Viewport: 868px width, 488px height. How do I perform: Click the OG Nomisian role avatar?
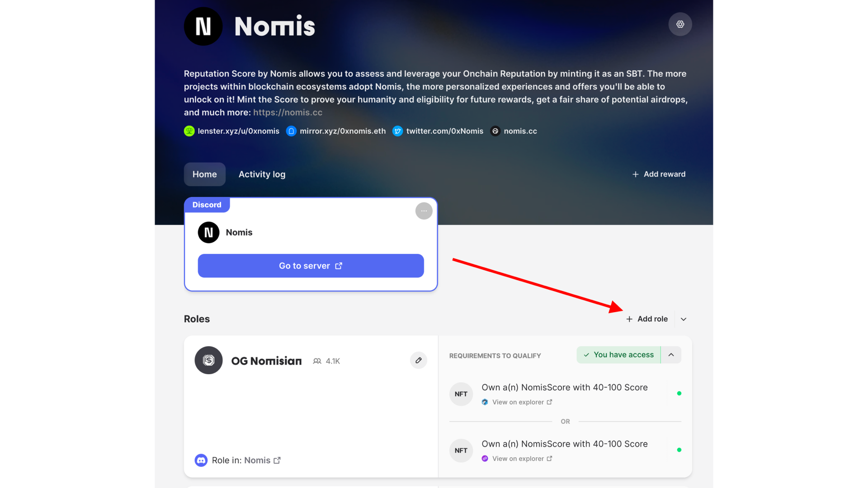coord(208,360)
